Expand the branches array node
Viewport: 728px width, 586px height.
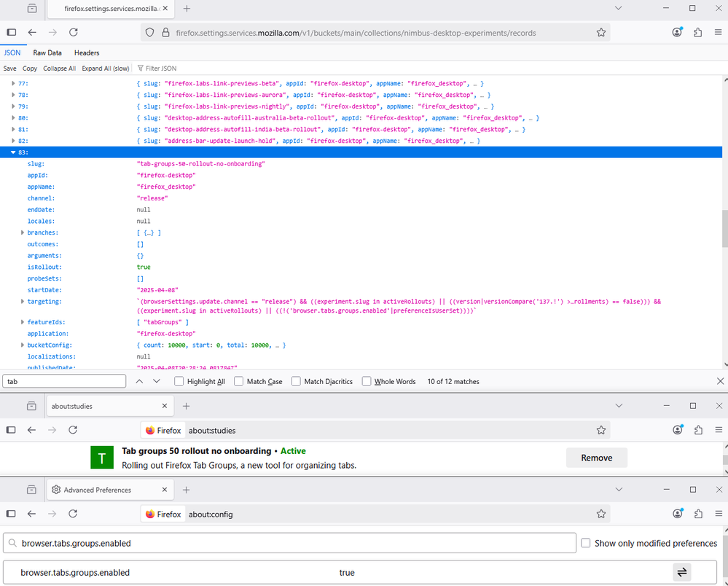pos(23,233)
